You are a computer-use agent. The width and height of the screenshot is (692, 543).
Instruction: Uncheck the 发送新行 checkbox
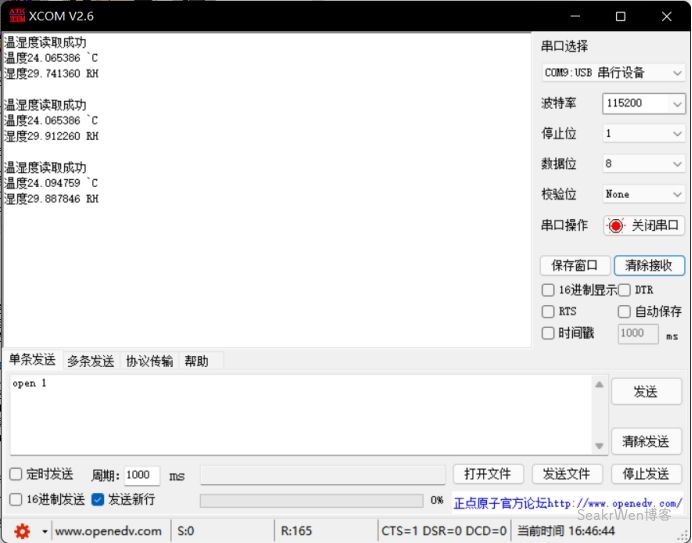pyautogui.click(x=98, y=499)
